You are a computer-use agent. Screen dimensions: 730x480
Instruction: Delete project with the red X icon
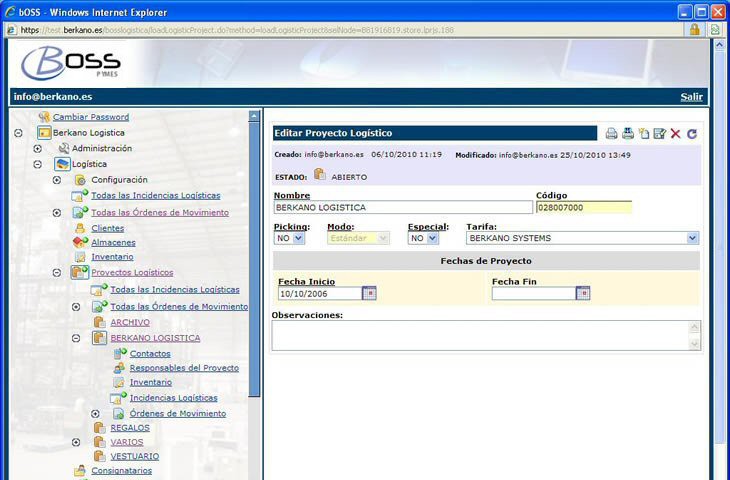pos(675,134)
